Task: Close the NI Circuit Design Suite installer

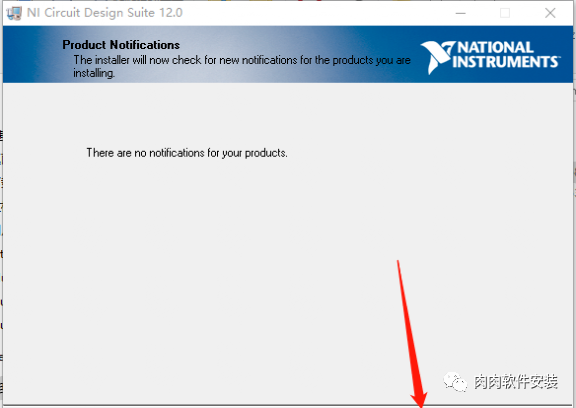Action: coord(550,13)
